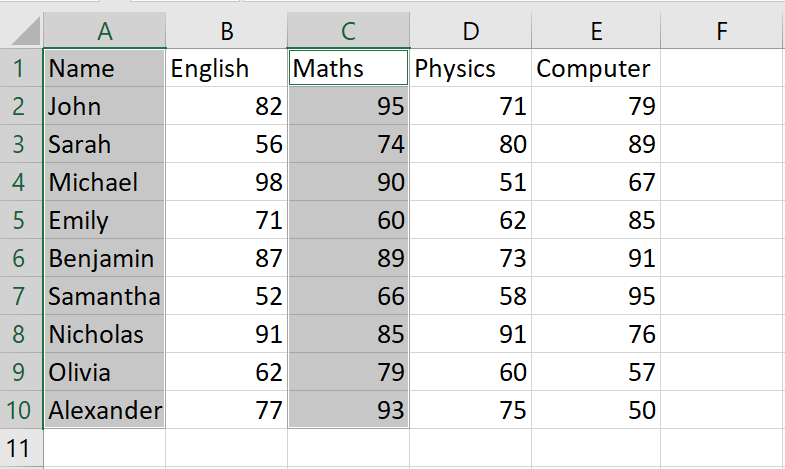Select column C header
This screenshot has height=469, width=785.
[348, 31]
